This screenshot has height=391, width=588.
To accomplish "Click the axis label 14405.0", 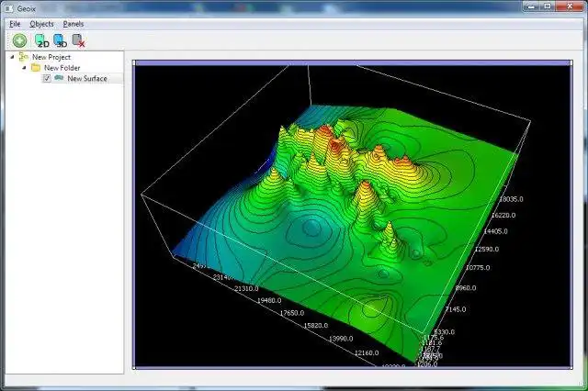I will coord(495,231).
